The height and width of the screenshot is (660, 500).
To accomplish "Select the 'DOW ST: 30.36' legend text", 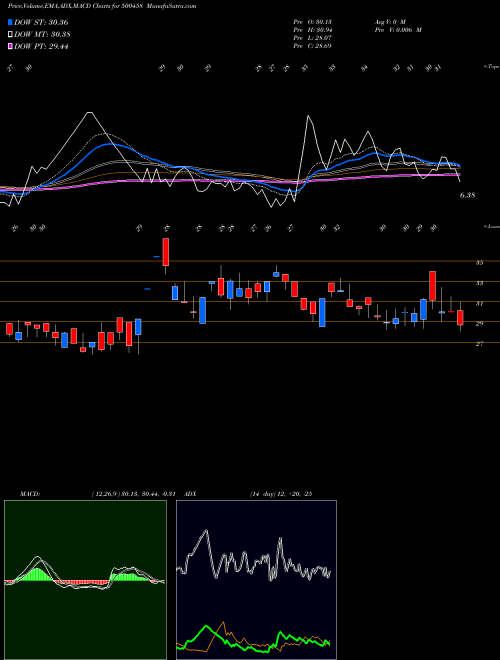I will coord(41,22).
